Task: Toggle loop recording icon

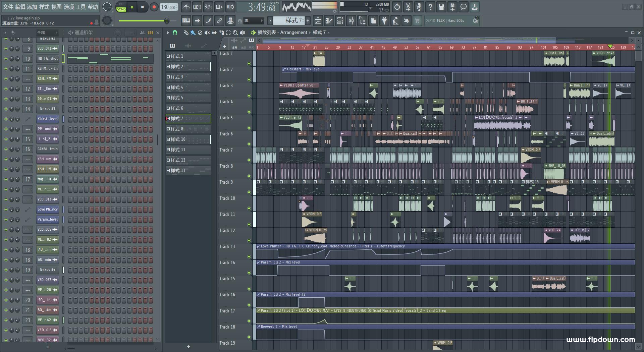Action: coord(230,7)
